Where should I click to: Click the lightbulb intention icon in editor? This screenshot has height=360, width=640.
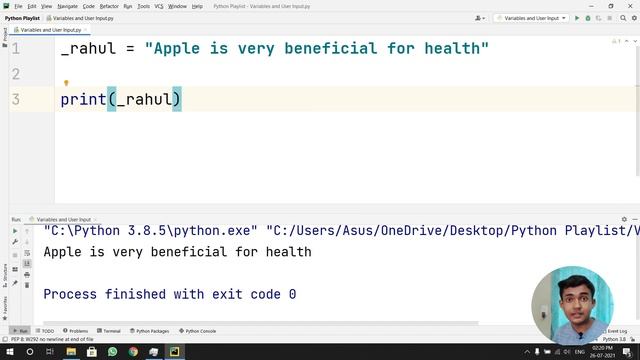point(66,83)
